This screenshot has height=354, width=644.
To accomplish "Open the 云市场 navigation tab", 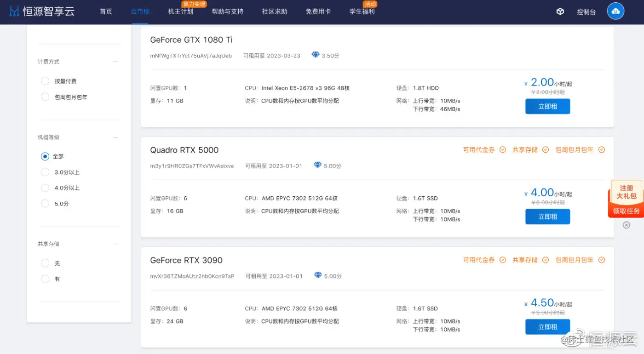I will pyautogui.click(x=140, y=11).
